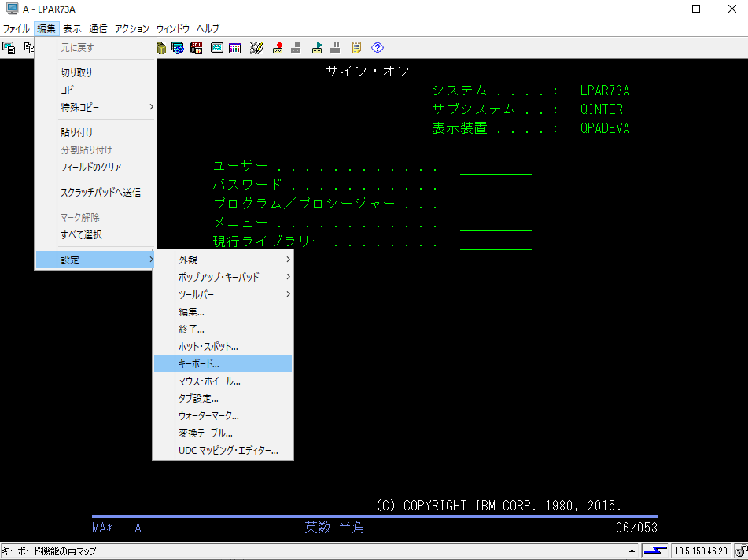Choose コピー from the edit menu
Screen dimensions: 748x560
(96, 90)
